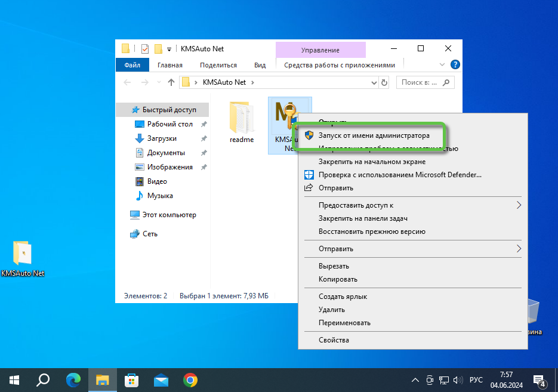Launch Google Chrome from taskbar
Screen dimensions: 558x392
coord(190,380)
